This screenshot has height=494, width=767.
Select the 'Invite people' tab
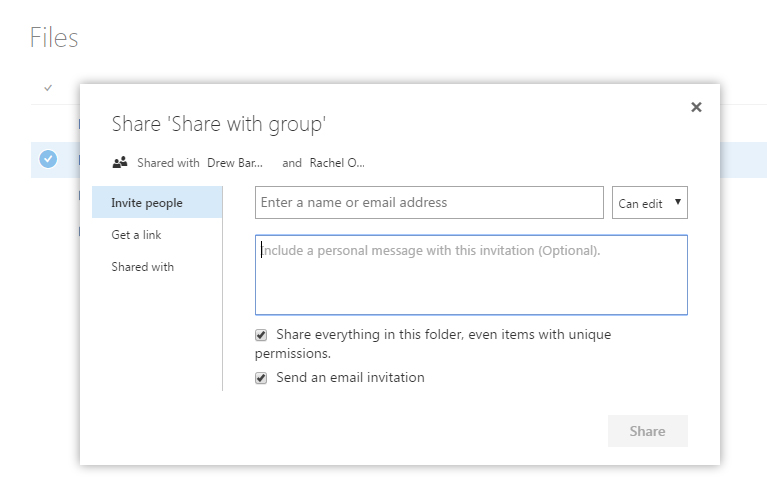tap(157, 202)
